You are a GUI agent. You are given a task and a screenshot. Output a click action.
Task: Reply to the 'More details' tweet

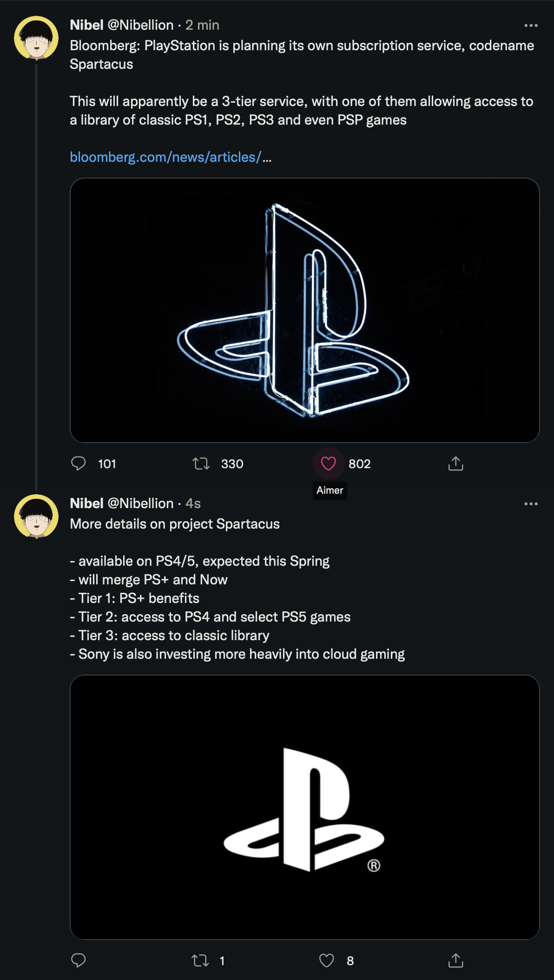[x=79, y=960]
